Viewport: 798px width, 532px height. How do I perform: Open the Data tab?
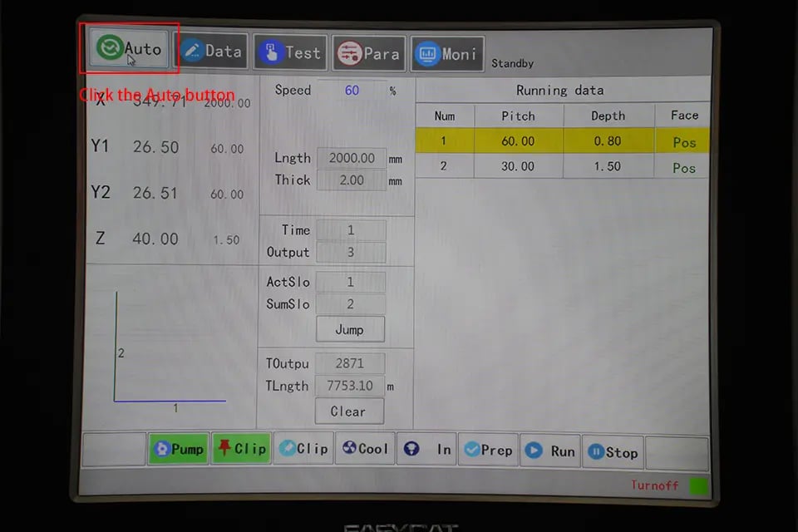pyautogui.click(x=212, y=52)
